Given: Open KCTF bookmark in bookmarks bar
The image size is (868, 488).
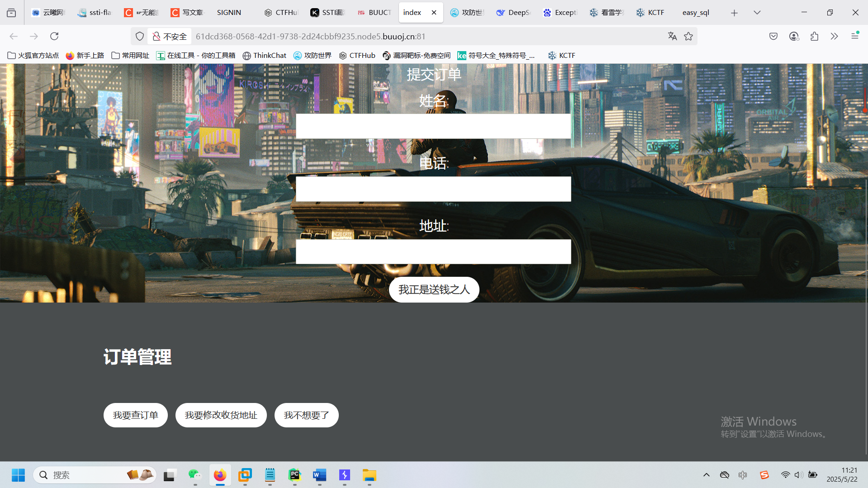Looking at the screenshot, I should tap(562, 56).
